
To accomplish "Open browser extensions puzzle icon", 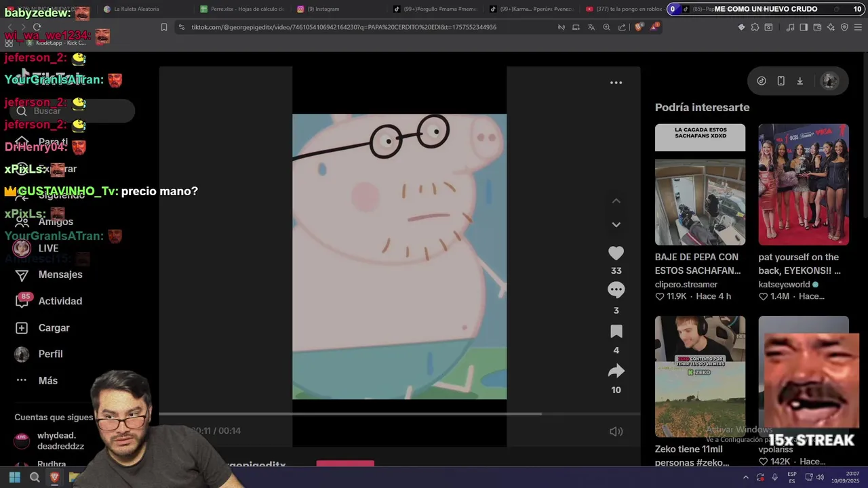I will (755, 27).
